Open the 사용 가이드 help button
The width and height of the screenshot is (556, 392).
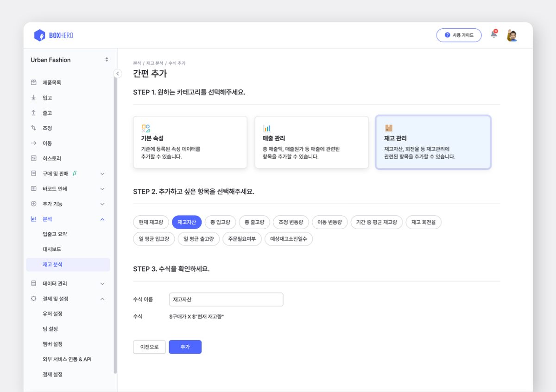pyautogui.click(x=459, y=35)
